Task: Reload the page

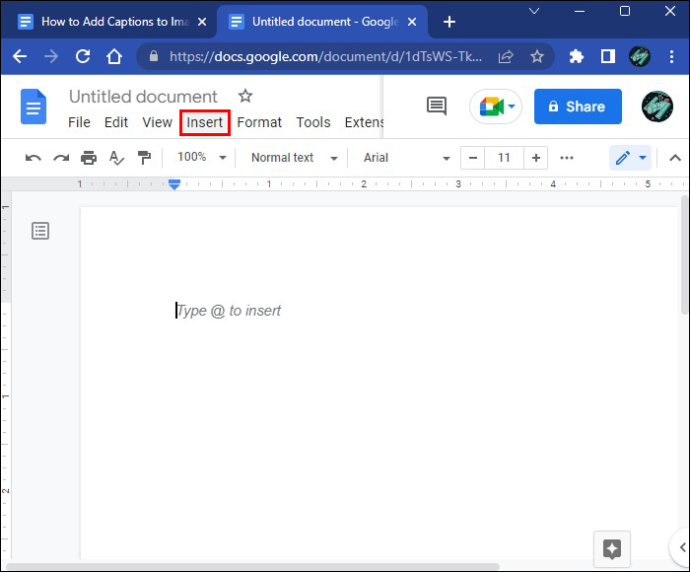Action: [83, 56]
